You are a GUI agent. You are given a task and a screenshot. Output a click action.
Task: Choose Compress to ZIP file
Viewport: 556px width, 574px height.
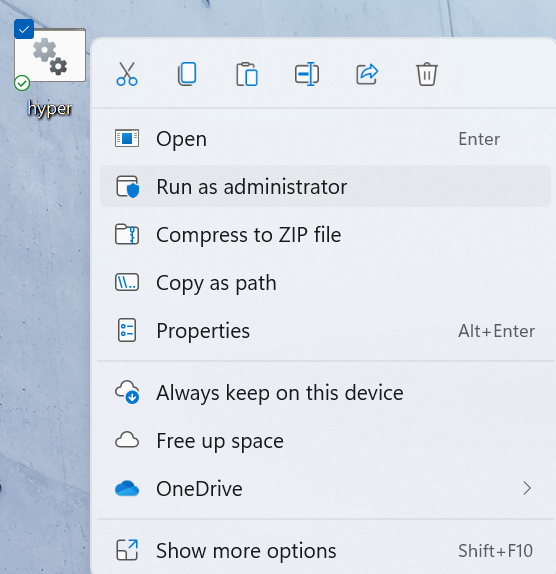(x=325, y=235)
